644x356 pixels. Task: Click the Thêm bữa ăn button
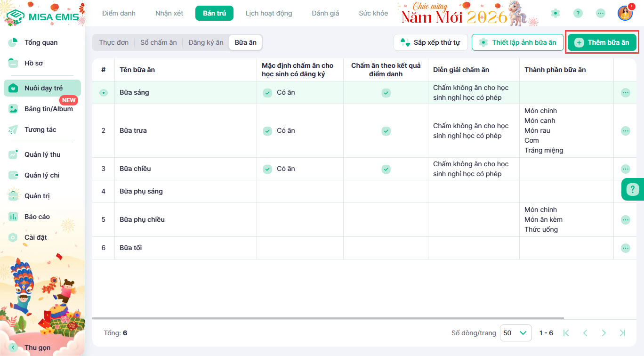602,42
